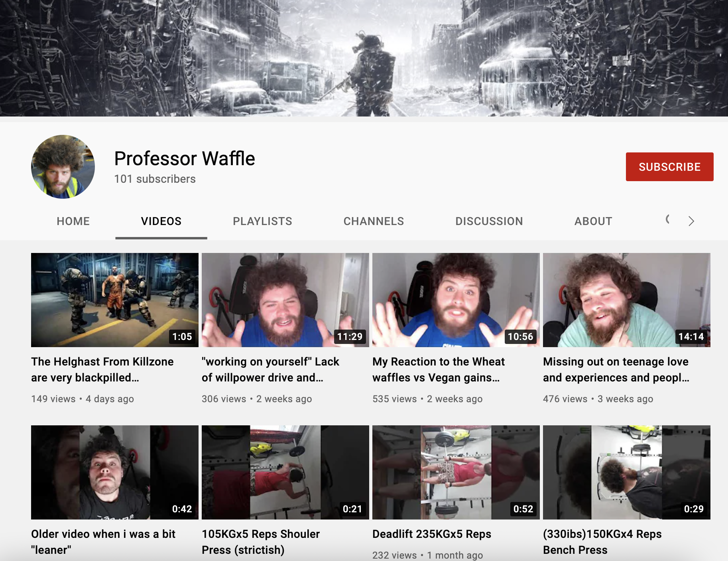Click "476 views • 3 weeks ago" text

(598, 399)
